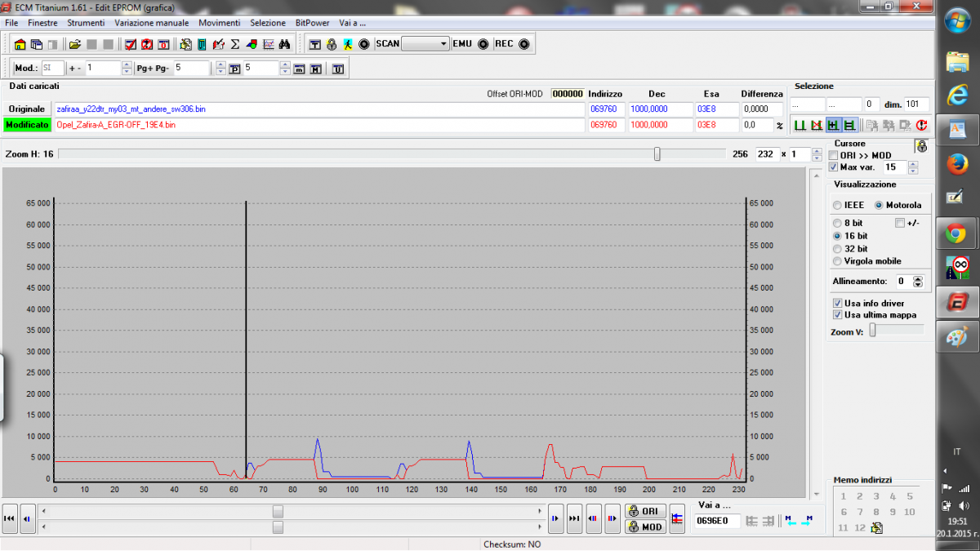Enable the ORI >> MOD checkbox
Image resolution: width=980 pixels, height=551 pixels.
(833, 155)
